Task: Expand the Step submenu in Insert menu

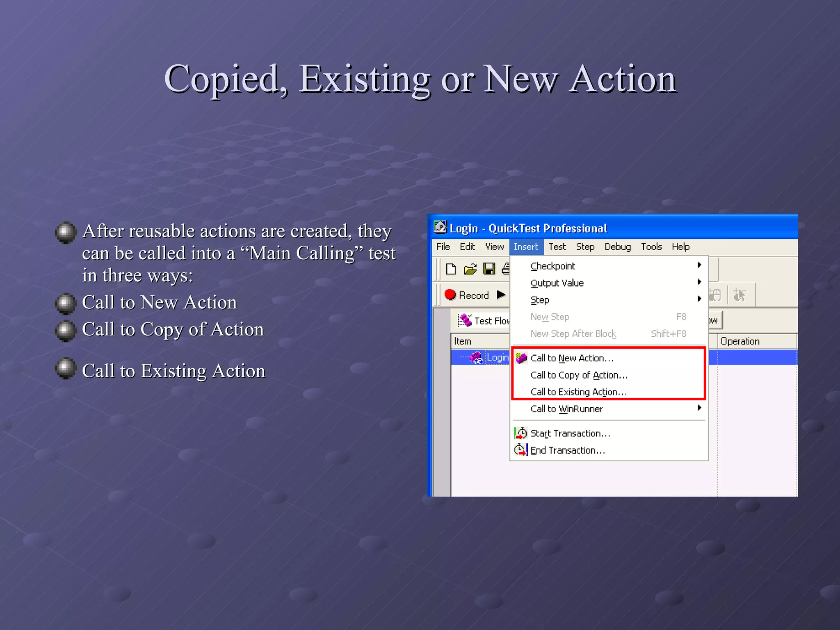Action: point(609,300)
